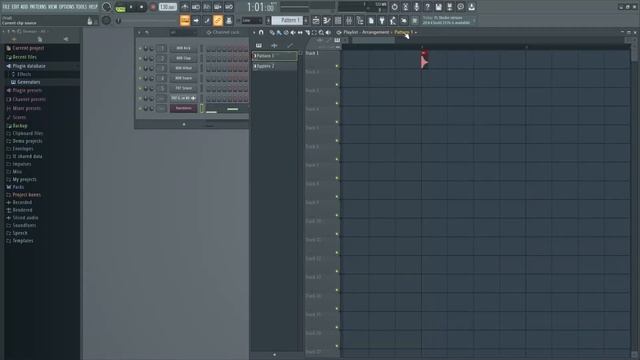Click the undo history toolbar icon
The image size is (640, 360).
(394, 7)
